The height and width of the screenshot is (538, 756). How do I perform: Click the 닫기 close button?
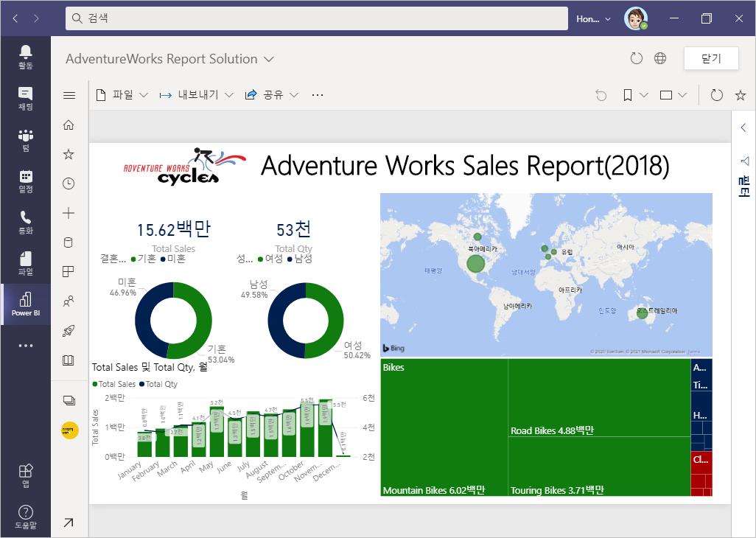711,58
